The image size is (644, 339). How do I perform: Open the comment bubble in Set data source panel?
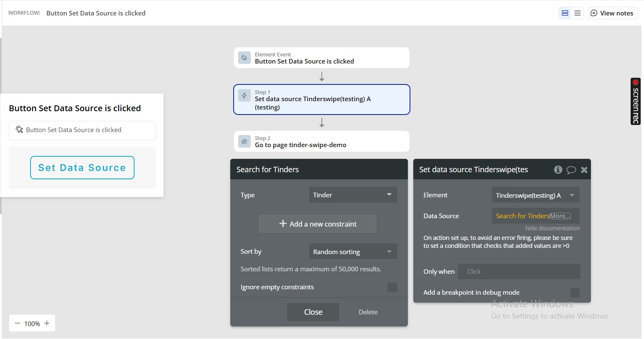(x=571, y=170)
